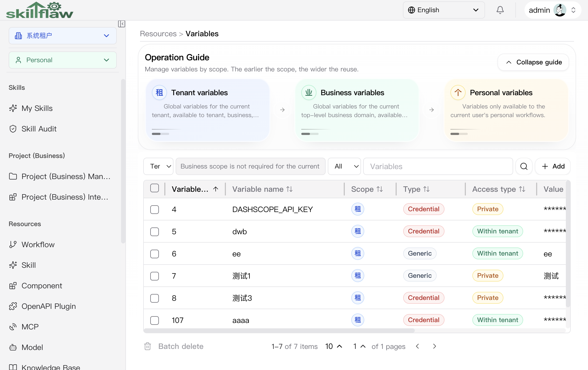Viewport: 588px width, 370px height.
Task: Open the Ter scope filter dropdown
Action: click(x=158, y=166)
